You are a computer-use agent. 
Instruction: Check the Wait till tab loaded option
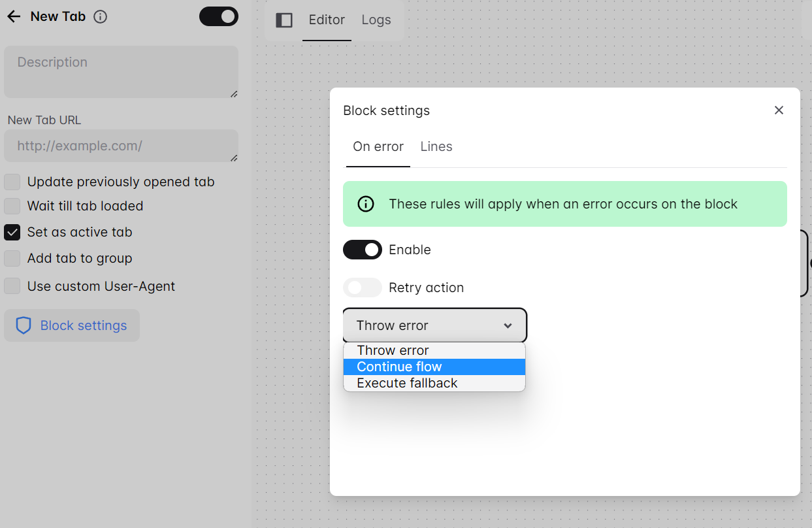(12, 206)
